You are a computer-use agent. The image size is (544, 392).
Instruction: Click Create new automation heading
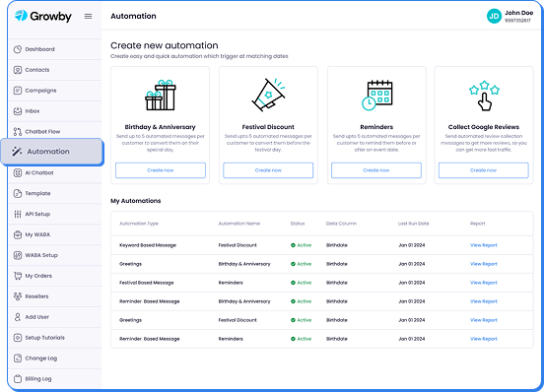coord(165,45)
